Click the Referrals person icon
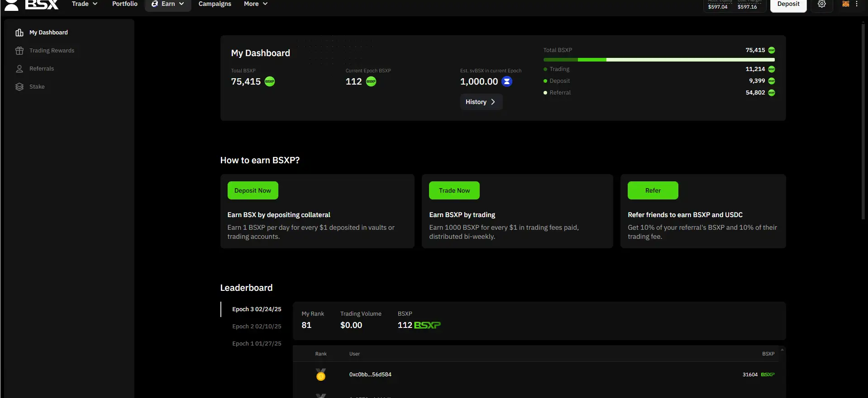 [19, 69]
